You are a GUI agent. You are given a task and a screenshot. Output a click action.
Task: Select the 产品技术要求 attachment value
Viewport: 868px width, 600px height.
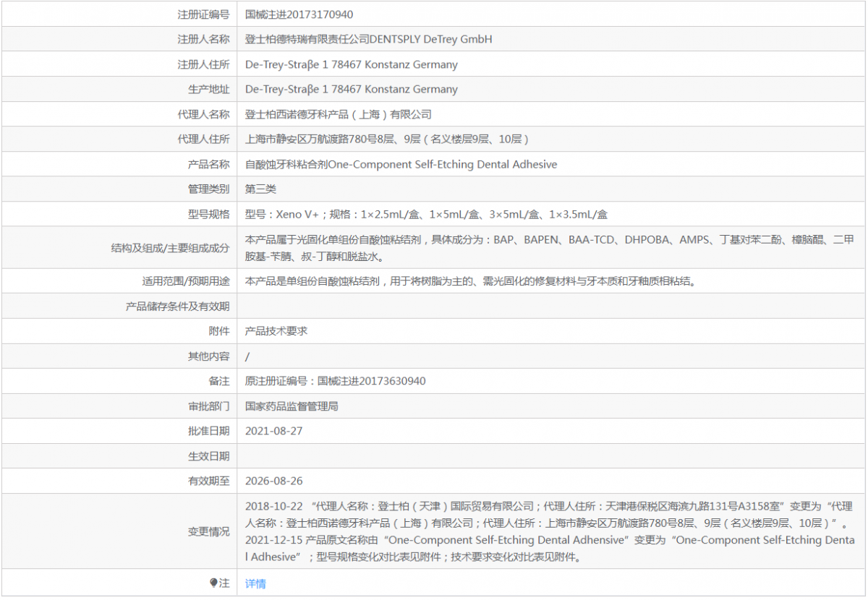(276, 331)
